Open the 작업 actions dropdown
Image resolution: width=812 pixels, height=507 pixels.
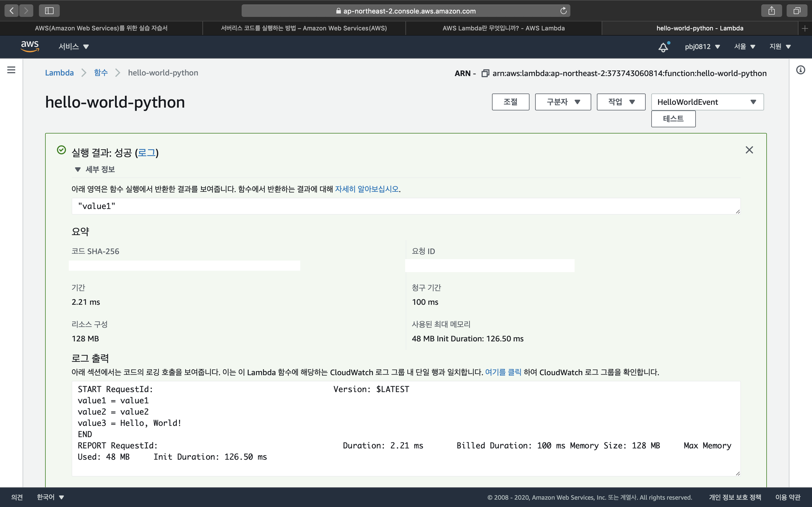tap(621, 102)
